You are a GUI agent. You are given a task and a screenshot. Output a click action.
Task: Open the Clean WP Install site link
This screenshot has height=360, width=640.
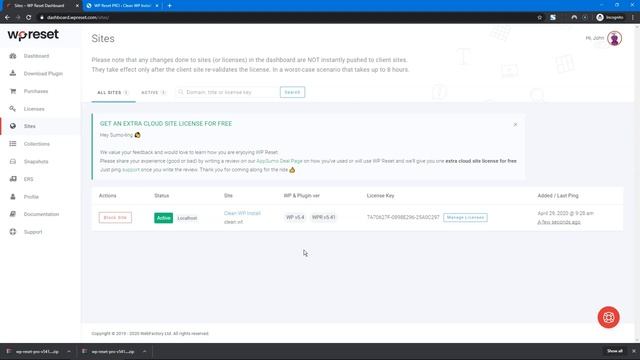[x=242, y=213]
